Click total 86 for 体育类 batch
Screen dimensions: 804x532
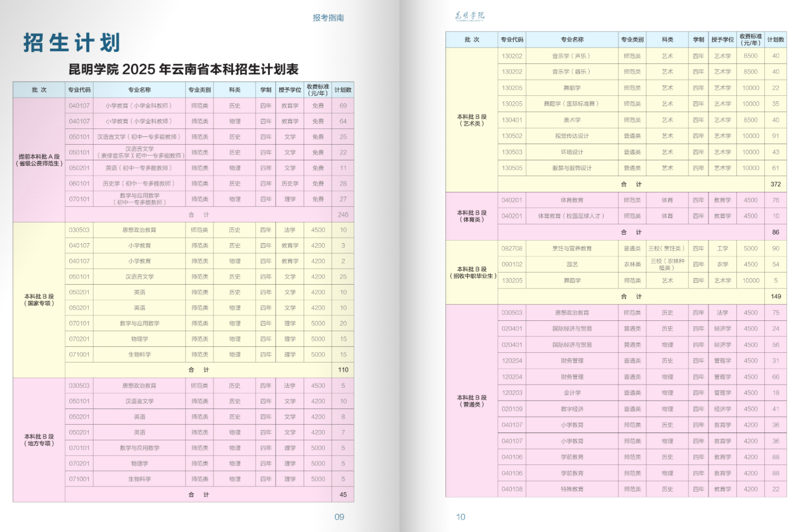776,232
